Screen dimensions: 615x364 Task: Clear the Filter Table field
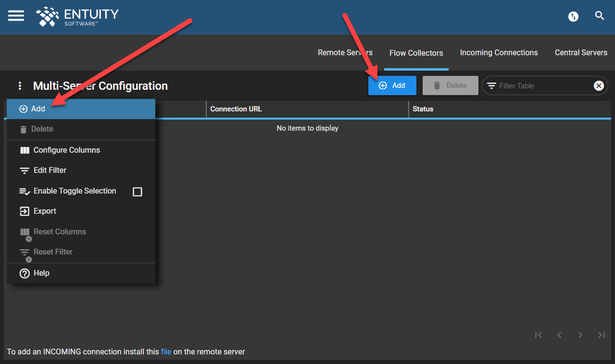599,86
